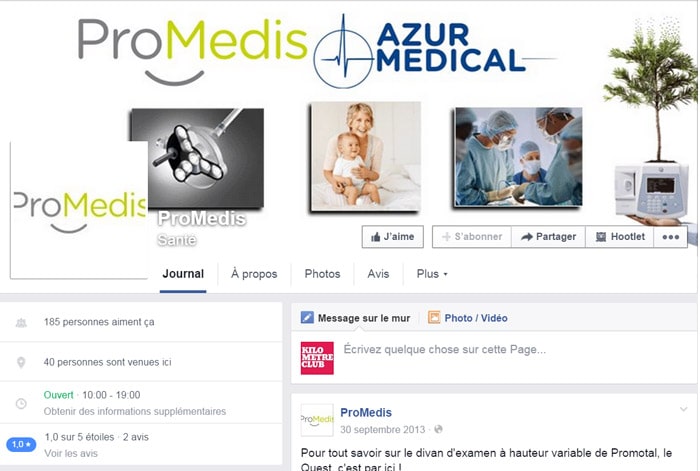Screen dimensions: 700x471
Task: Open the Avis reviews tab
Action: point(378,274)
